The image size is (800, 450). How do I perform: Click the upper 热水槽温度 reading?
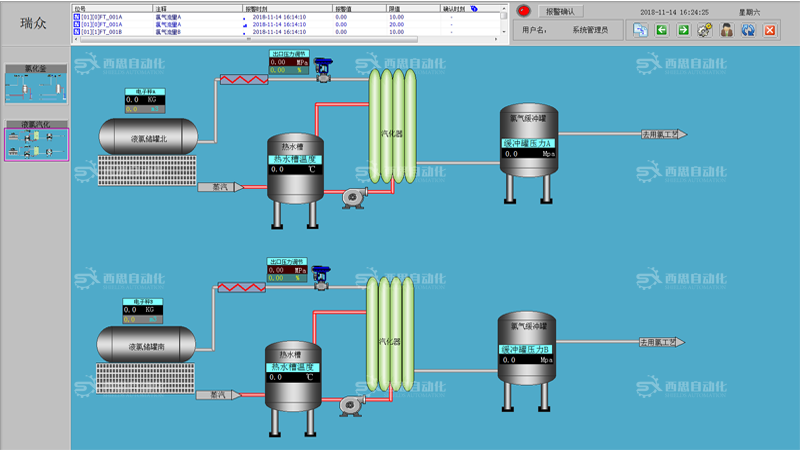(x=295, y=169)
